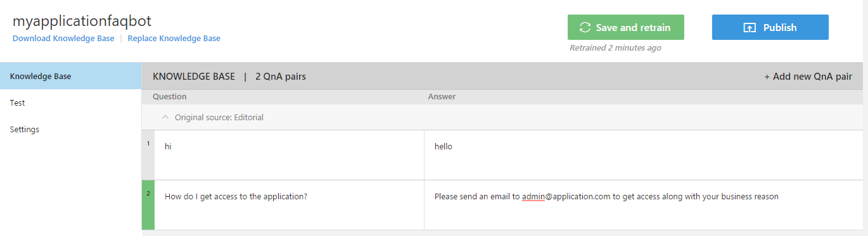Select row number 1 marker
This screenshot has height=236, width=868.
click(148, 155)
